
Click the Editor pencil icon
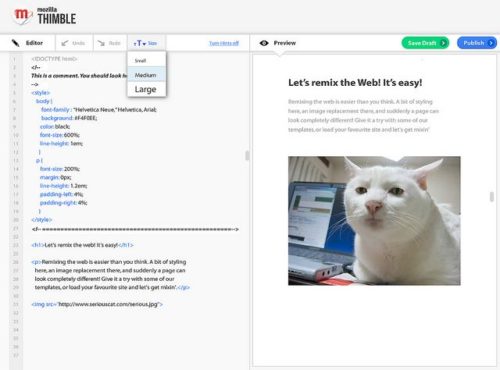(x=15, y=43)
